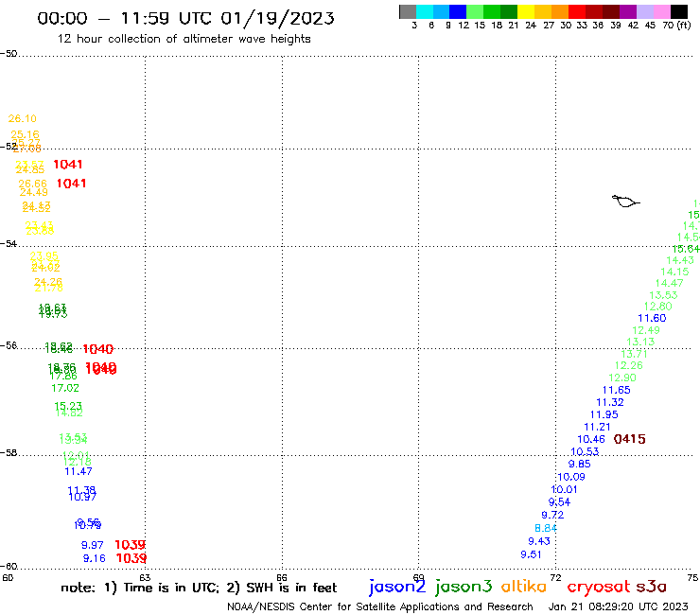Click wave height value 9.97
This screenshot has width=700, height=615.
coord(93,545)
